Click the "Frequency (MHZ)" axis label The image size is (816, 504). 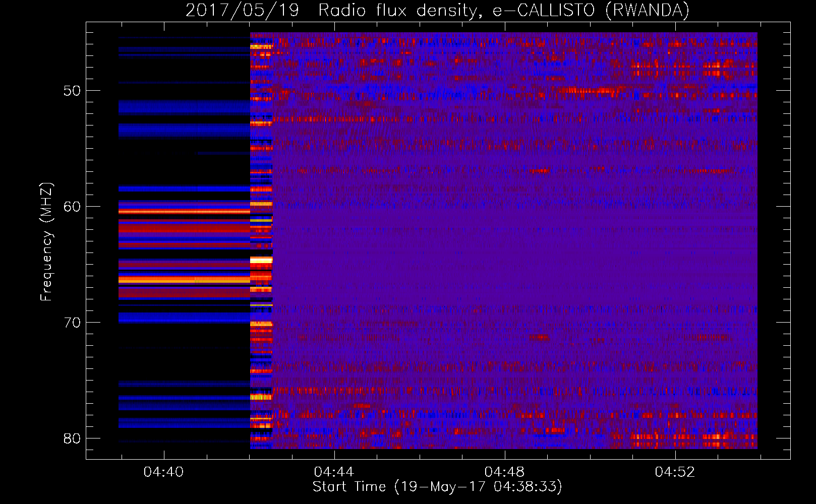coord(46,242)
